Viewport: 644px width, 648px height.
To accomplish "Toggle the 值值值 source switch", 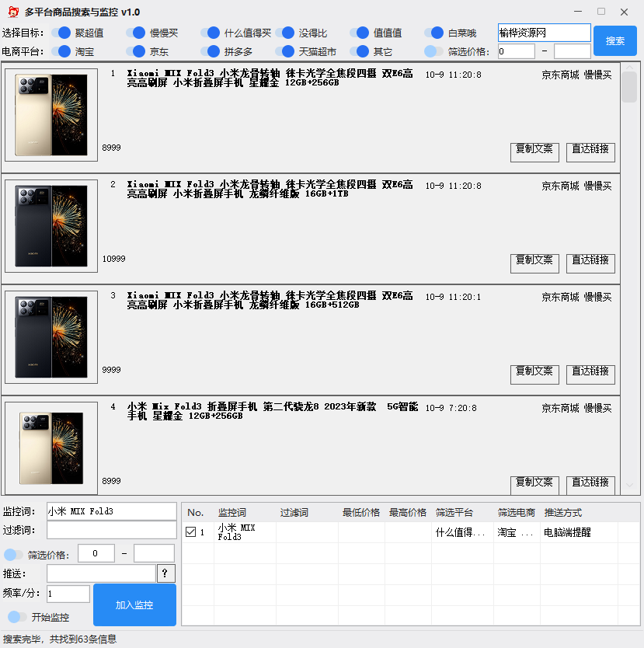I will pos(360,33).
